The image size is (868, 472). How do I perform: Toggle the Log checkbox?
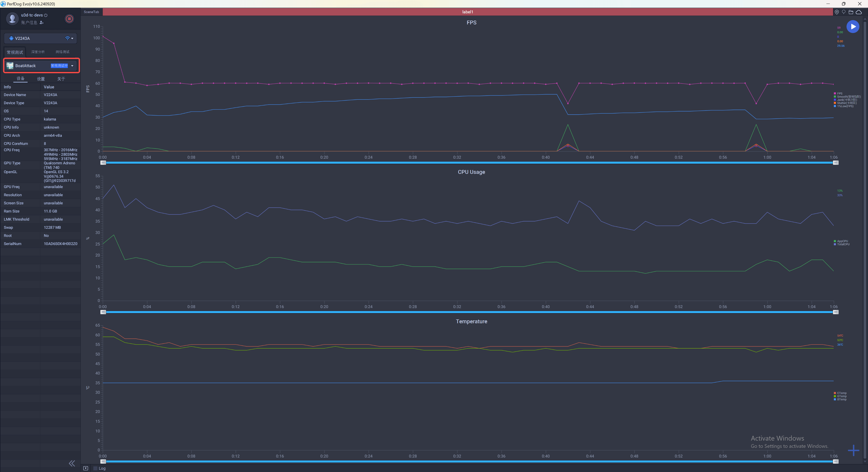click(95, 468)
